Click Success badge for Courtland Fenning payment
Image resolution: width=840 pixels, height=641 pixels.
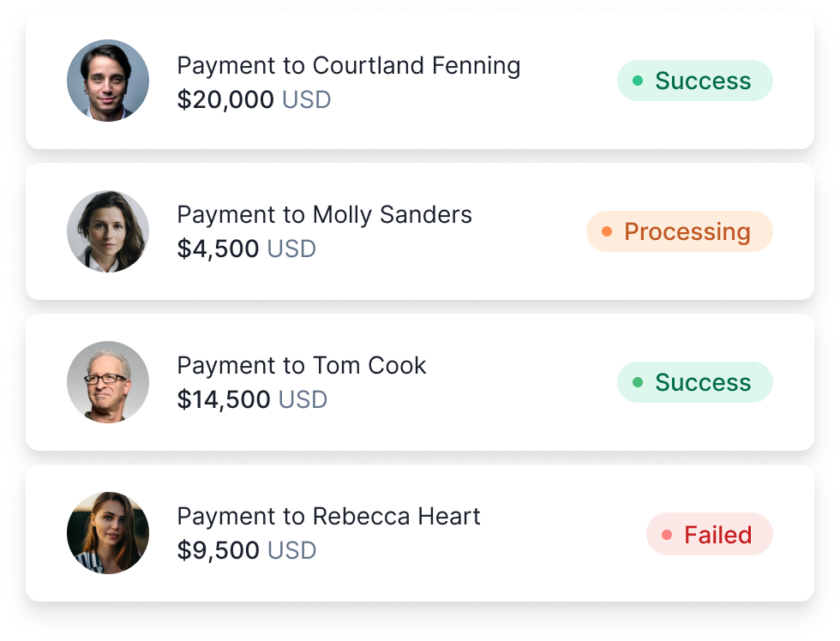(x=695, y=81)
